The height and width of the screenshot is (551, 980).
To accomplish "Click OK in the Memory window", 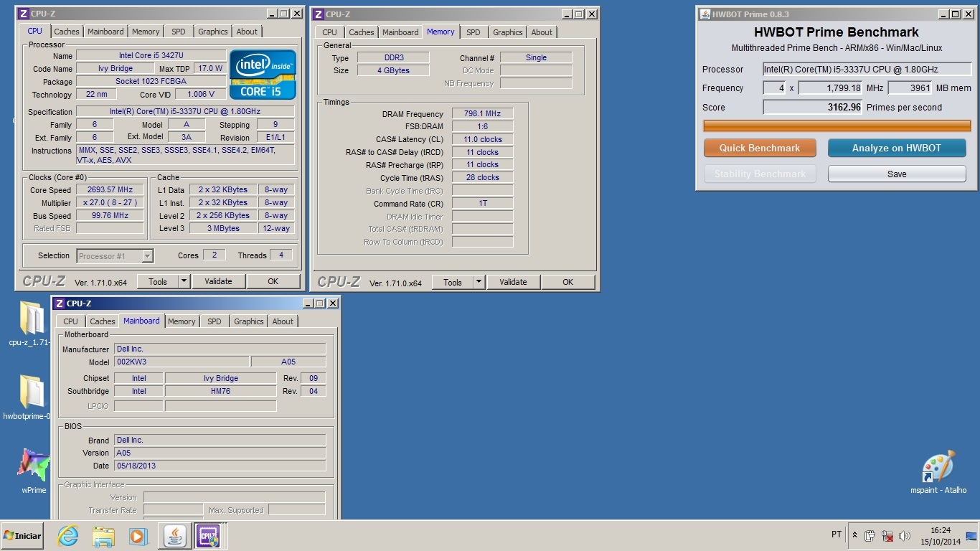I will [567, 282].
